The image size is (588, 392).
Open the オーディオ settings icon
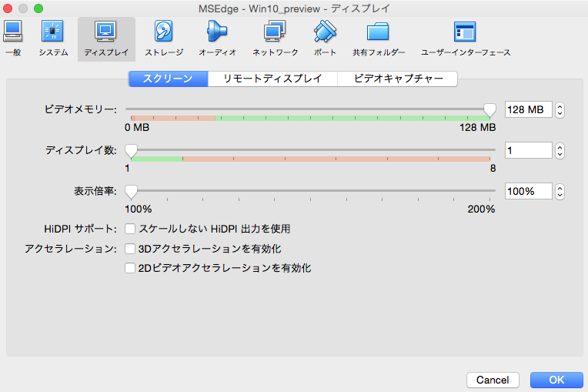pyautogui.click(x=218, y=39)
